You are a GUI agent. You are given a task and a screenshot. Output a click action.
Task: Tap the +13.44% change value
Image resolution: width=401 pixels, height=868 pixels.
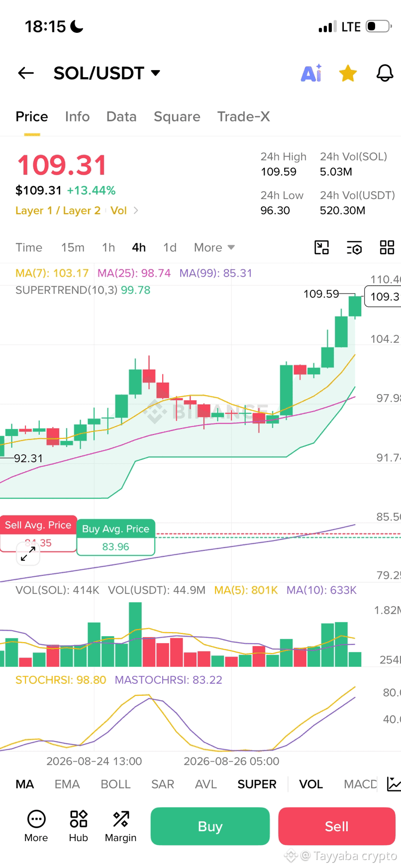[91, 191]
